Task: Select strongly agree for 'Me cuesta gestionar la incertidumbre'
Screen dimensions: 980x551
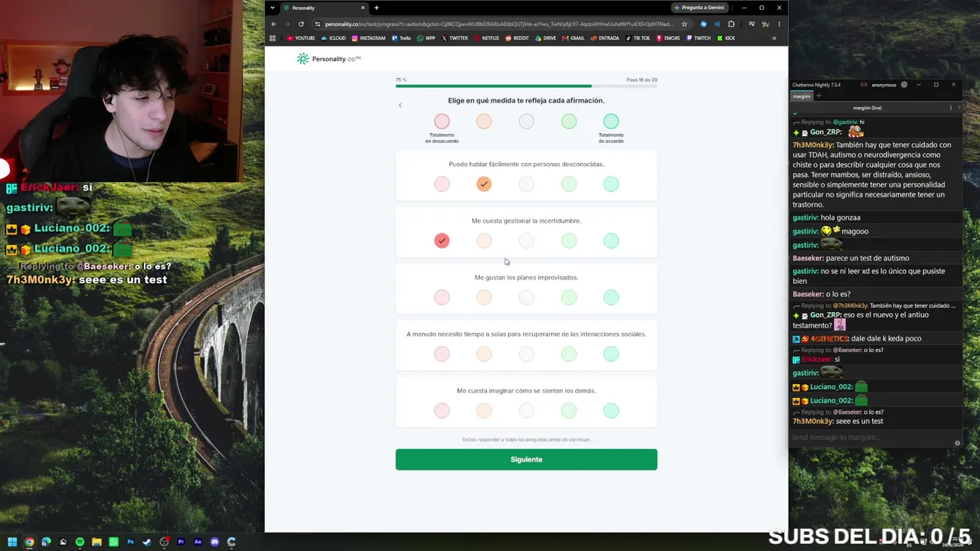Action: (611, 240)
